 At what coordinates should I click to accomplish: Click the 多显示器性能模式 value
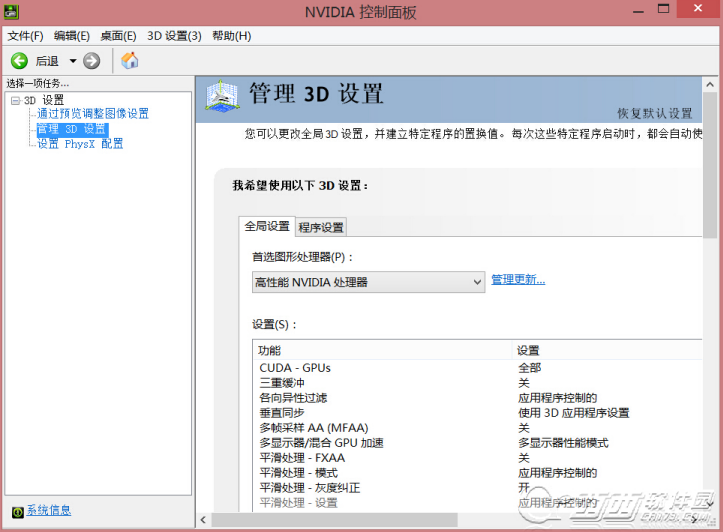563,443
